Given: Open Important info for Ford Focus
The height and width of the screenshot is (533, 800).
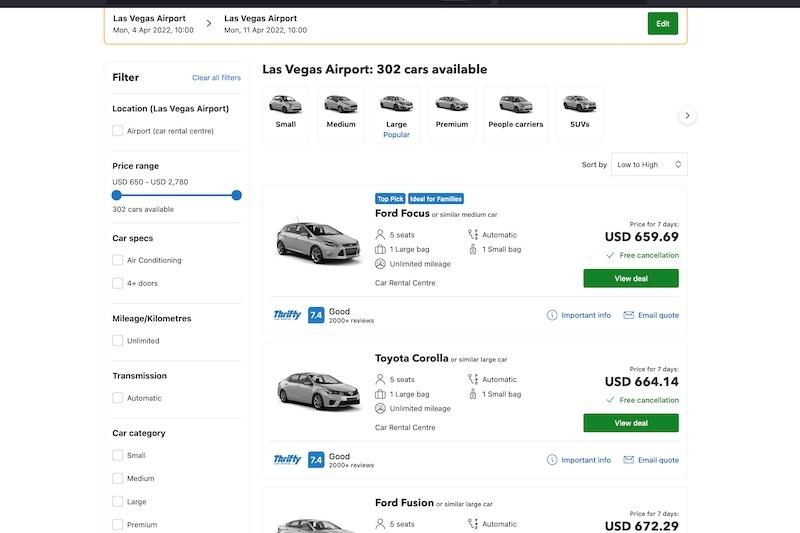Looking at the screenshot, I should (x=586, y=315).
